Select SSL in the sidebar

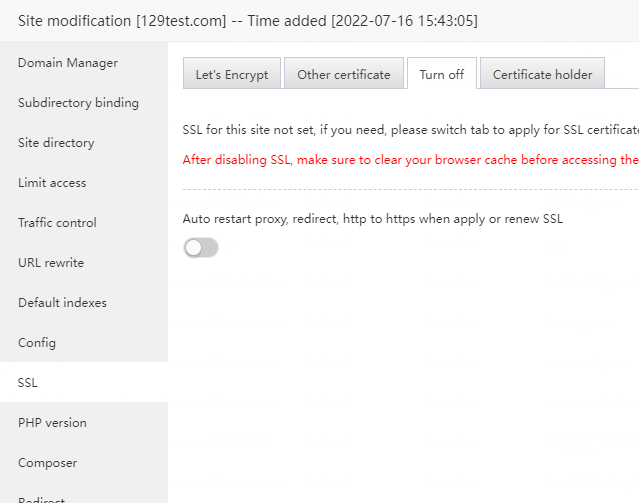28,383
